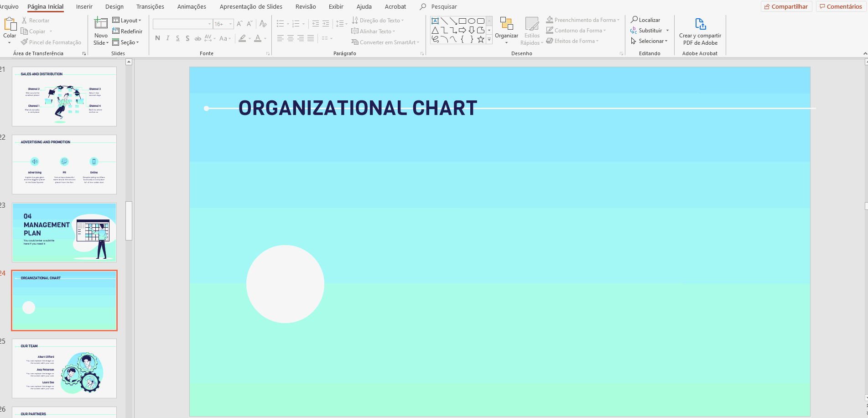Open the Layout dropdown

[127, 21]
